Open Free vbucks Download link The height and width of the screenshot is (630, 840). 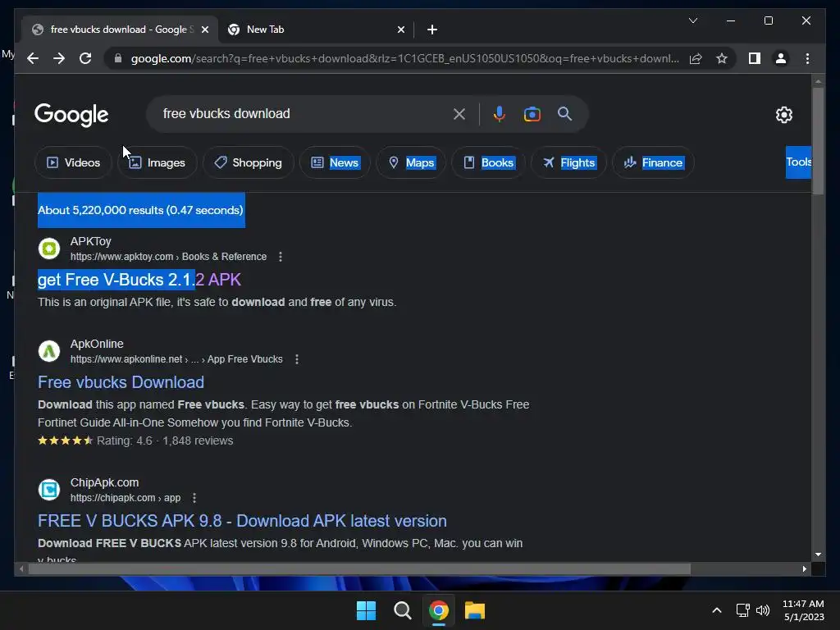click(x=121, y=382)
